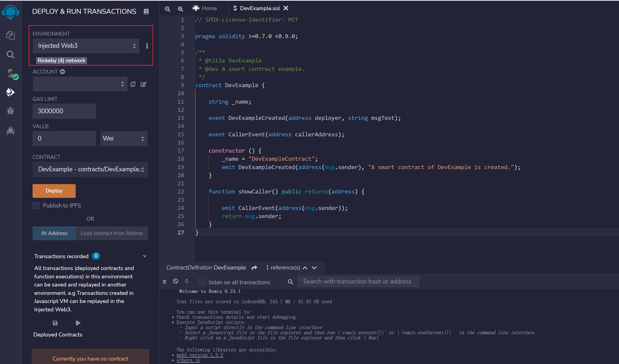The height and width of the screenshot is (364, 619).
Task: Open the Wei unit dropdown
Action: pos(124,138)
